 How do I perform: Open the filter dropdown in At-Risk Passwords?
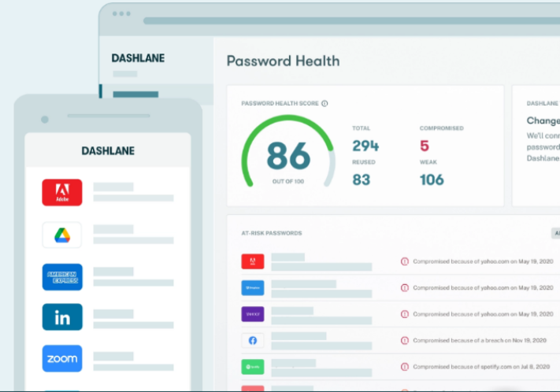554,233
